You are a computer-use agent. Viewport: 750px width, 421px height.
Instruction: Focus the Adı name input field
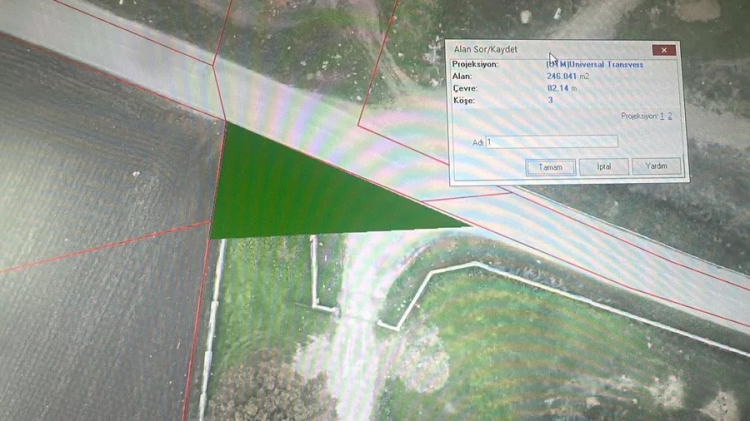click(x=551, y=142)
